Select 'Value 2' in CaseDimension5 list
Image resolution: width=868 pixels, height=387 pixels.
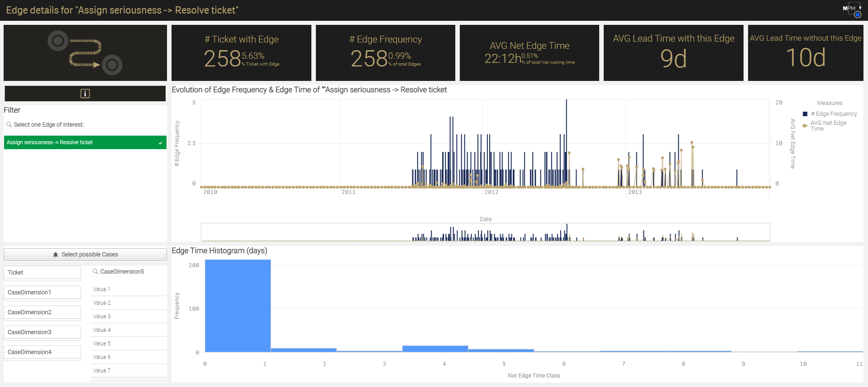(129, 303)
